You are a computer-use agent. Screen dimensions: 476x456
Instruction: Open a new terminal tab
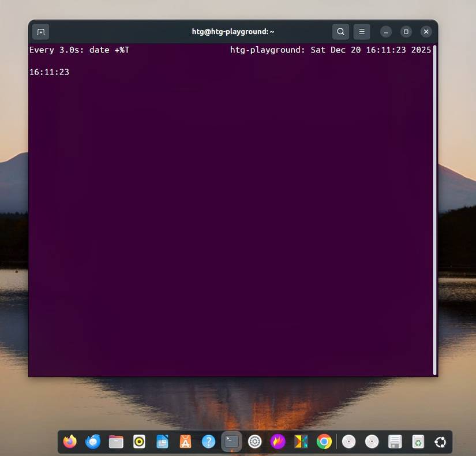click(x=40, y=32)
